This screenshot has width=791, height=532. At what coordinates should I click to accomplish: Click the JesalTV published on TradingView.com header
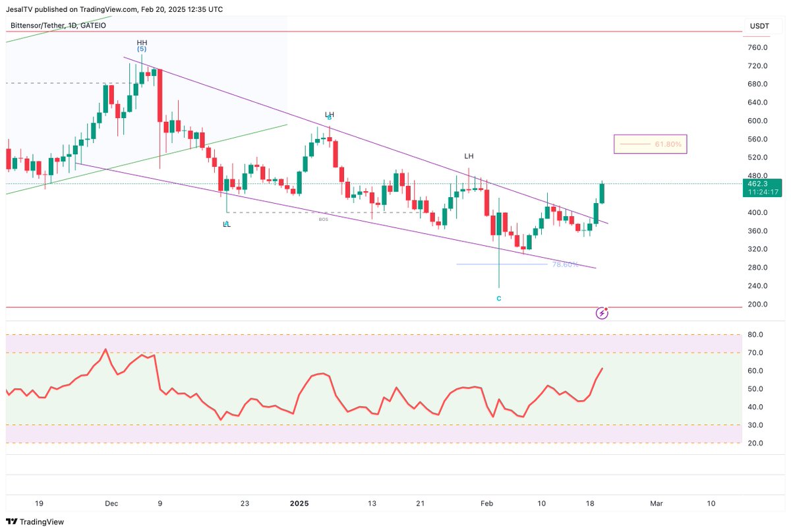[x=115, y=9]
